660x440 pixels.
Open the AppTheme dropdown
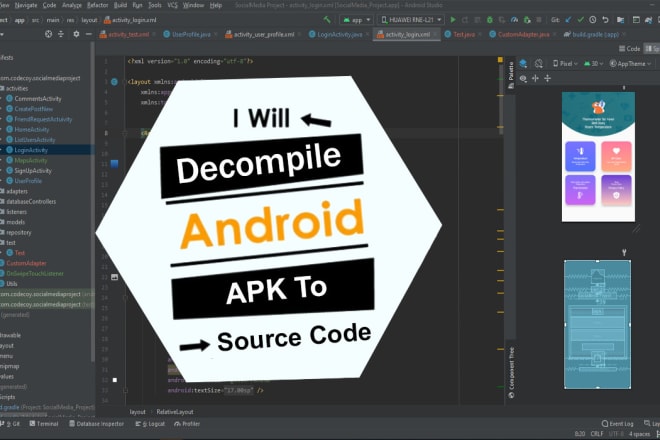[630, 64]
